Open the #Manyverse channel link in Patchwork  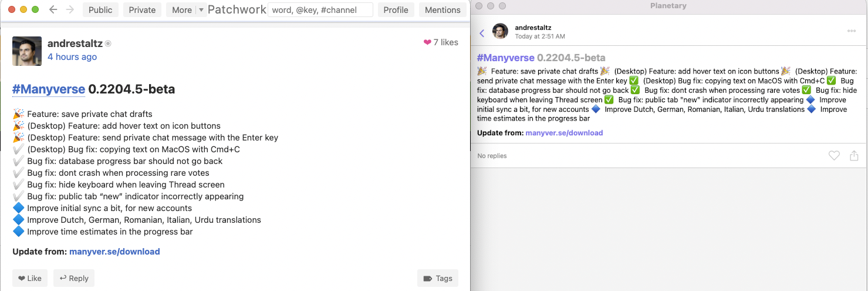coord(49,89)
